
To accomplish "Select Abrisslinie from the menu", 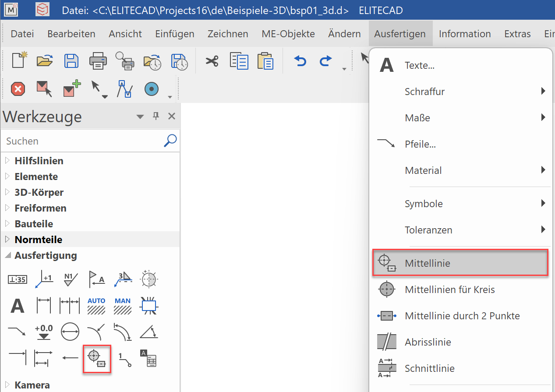I will tap(428, 342).
